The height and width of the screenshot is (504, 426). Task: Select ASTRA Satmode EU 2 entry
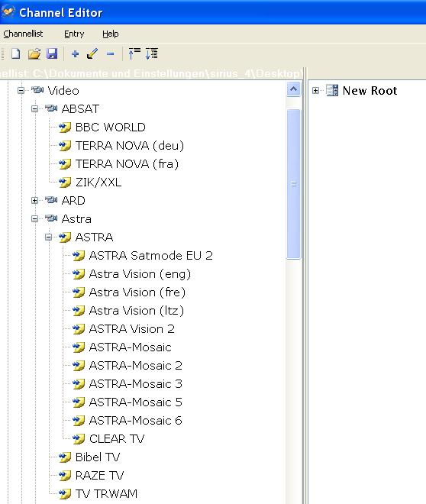[150, 256]
